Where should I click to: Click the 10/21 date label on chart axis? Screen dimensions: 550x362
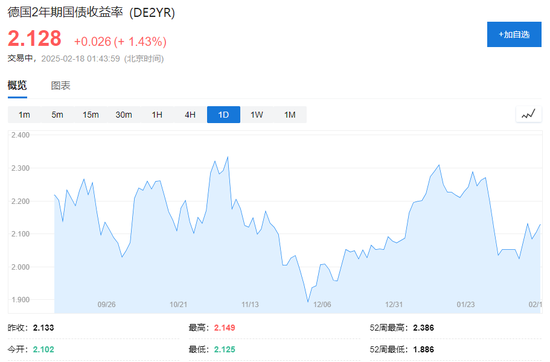click(x=179, y=304)
